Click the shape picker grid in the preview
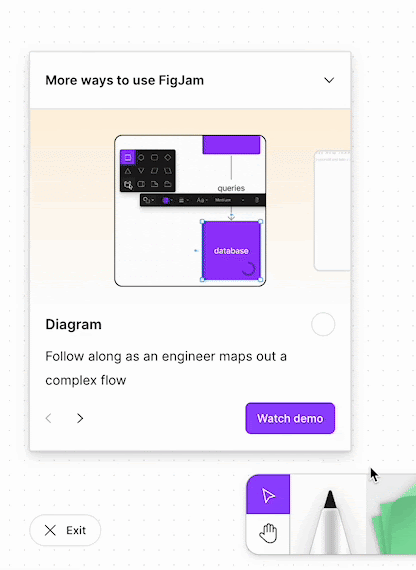This screenshot has width=416, height=570. click(148, 171)
